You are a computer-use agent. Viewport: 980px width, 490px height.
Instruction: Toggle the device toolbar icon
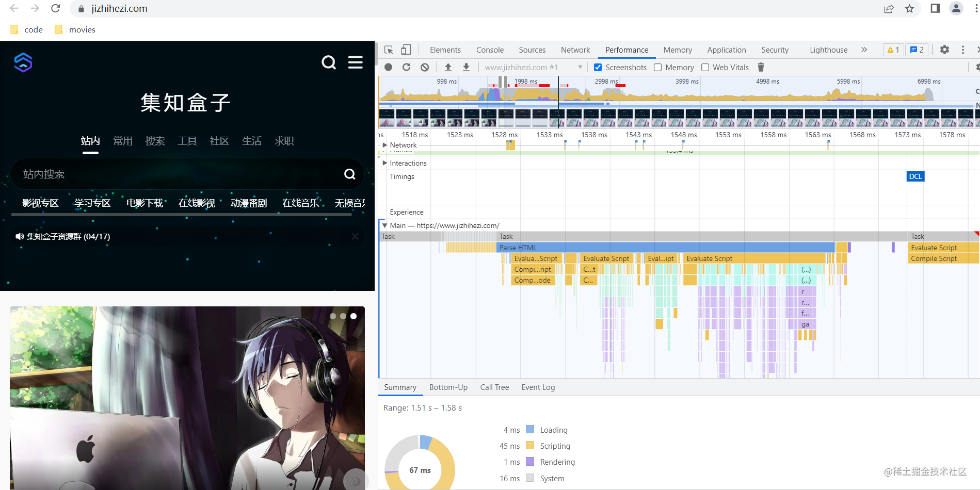406,50
